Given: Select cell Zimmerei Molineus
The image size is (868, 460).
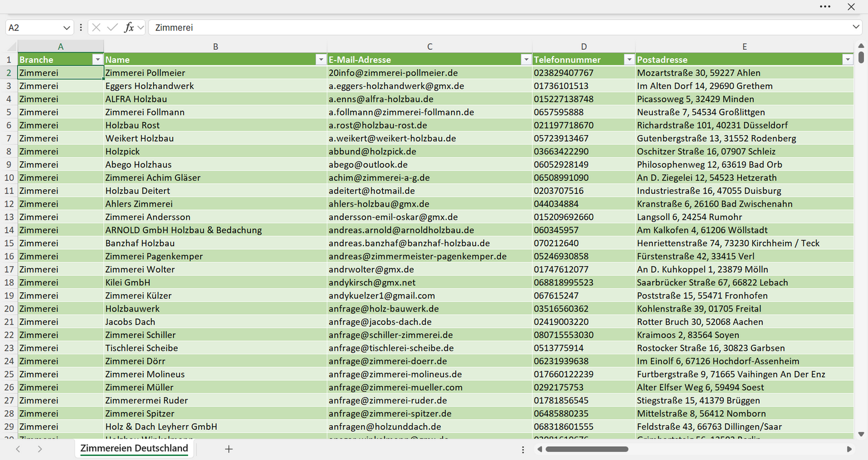Looking at the screenshot, I should pos(215,374).
